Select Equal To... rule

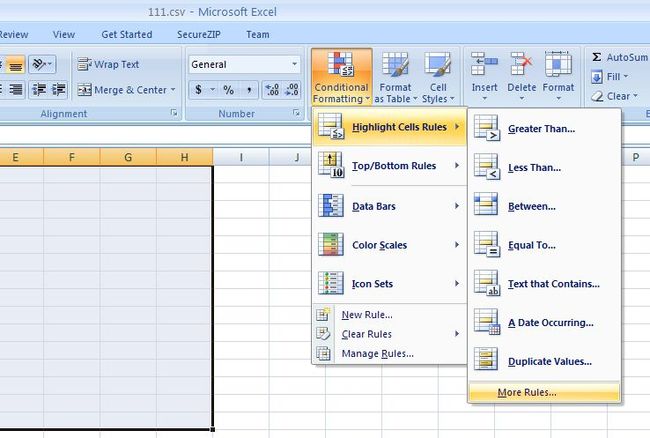tap(544, 245)
